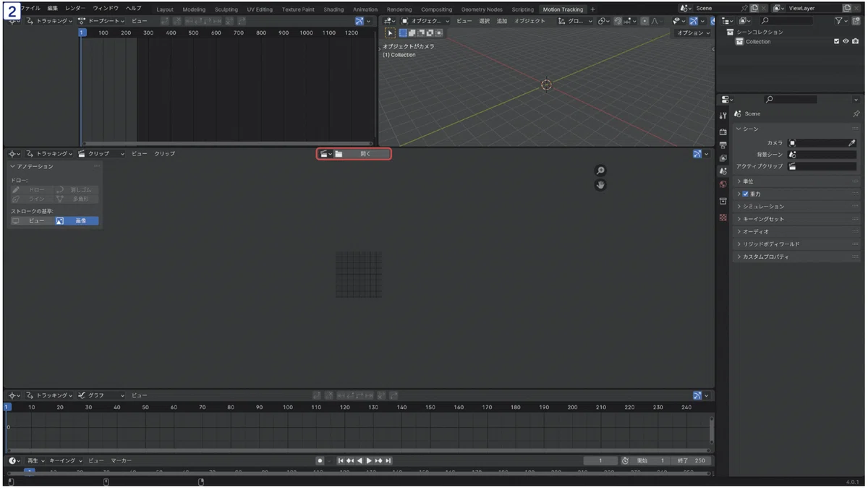Toggle Collection render camera icon in outliner

pos(856,42)
